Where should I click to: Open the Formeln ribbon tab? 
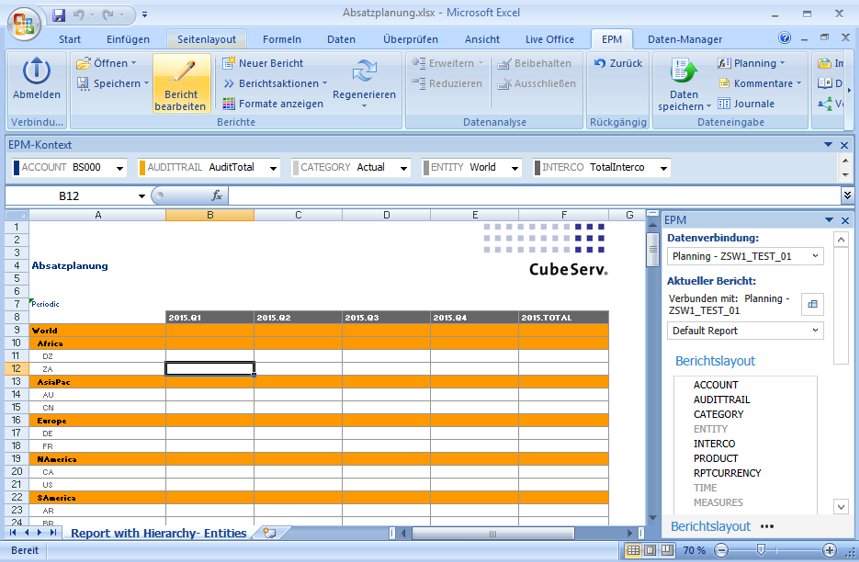click(282, 39)
